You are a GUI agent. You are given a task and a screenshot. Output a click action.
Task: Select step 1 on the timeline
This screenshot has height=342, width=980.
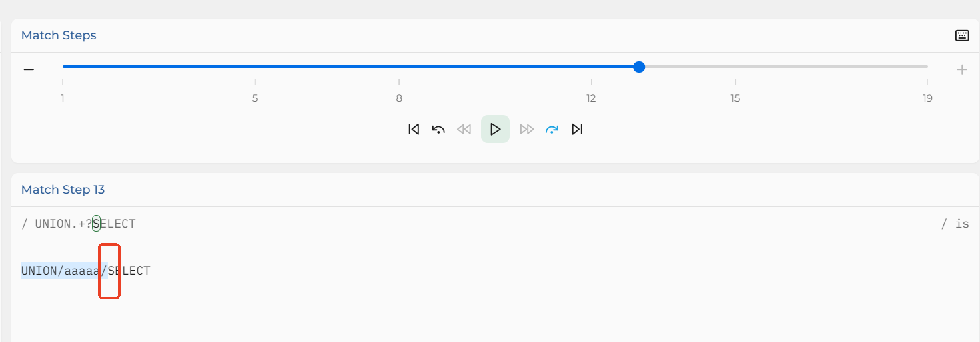tap(63, 98)
